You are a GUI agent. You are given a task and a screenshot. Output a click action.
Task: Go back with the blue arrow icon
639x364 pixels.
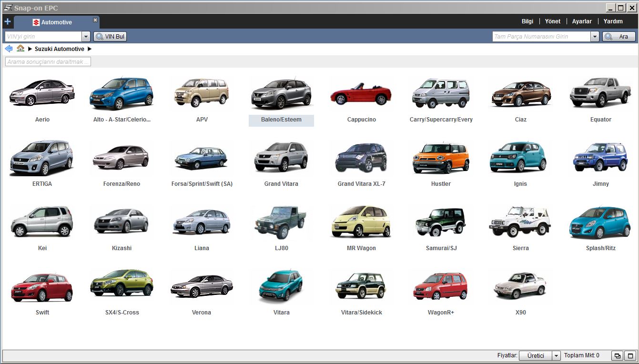pos(9,49)
